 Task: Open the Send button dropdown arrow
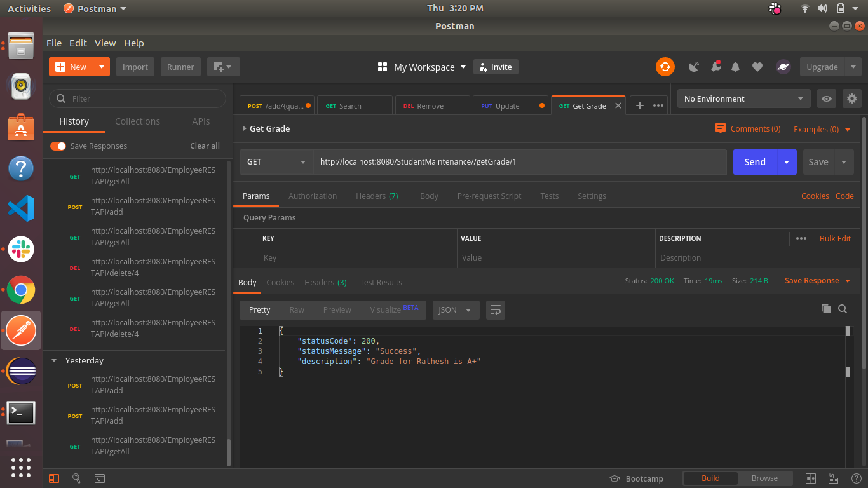pos(787,162)
